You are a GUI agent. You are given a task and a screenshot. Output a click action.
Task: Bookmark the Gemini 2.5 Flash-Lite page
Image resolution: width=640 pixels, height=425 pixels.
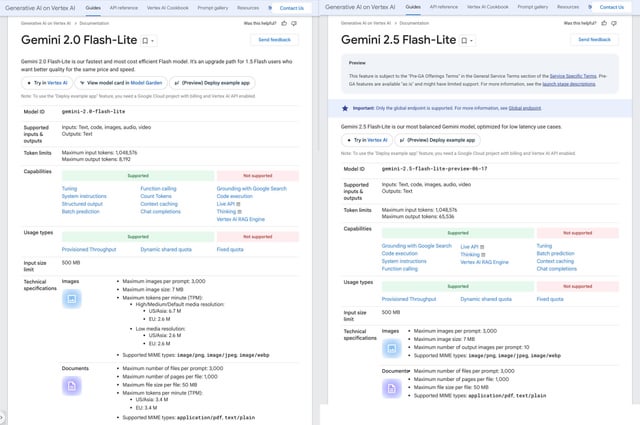tap(464, 40)
